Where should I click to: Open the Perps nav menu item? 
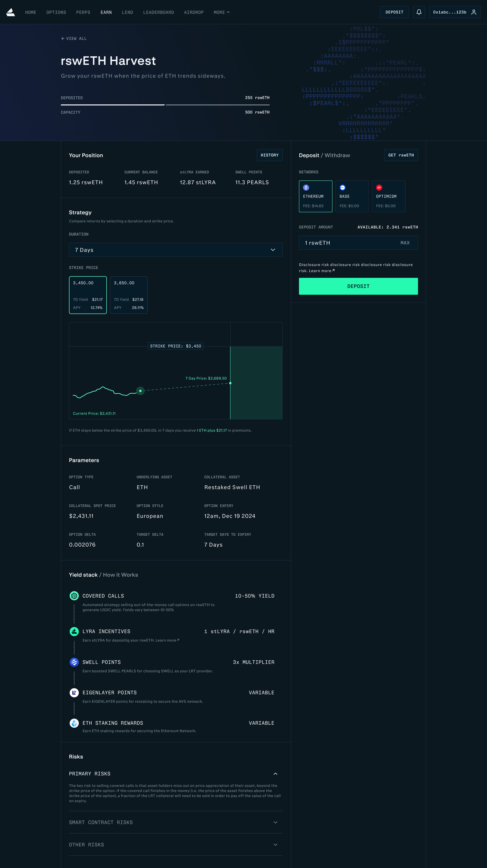(x=83, y=12)
